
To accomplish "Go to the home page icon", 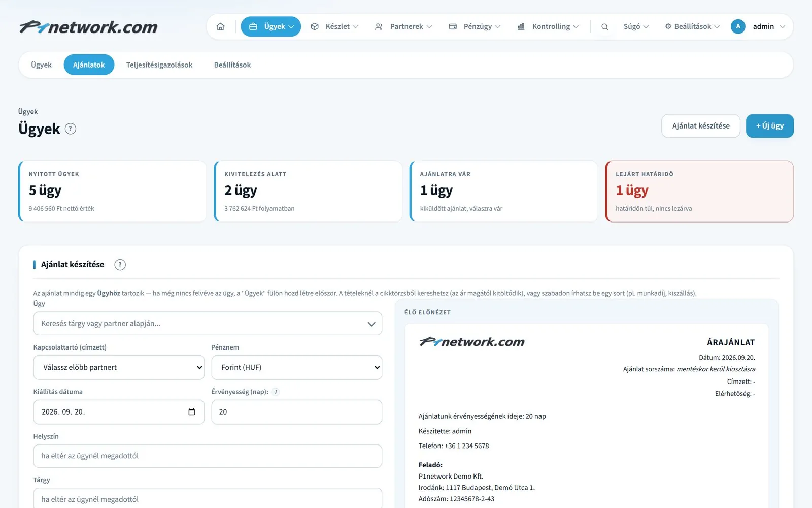I will [220, 26].
